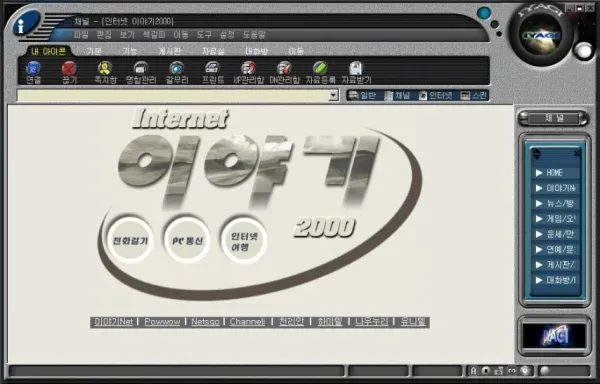The width and height of the screenshot is (600, 384).
Task: Open the 도움말 help menu
Action: click(254, 35)
